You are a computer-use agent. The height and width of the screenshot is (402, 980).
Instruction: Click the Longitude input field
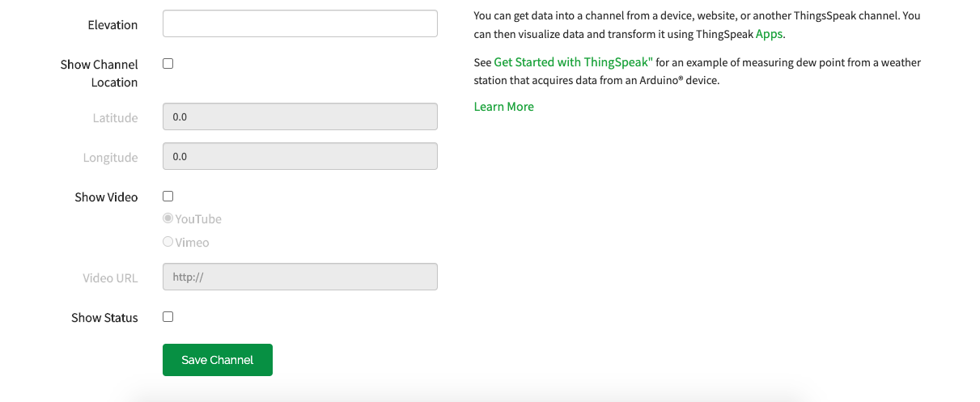(299, 156)
